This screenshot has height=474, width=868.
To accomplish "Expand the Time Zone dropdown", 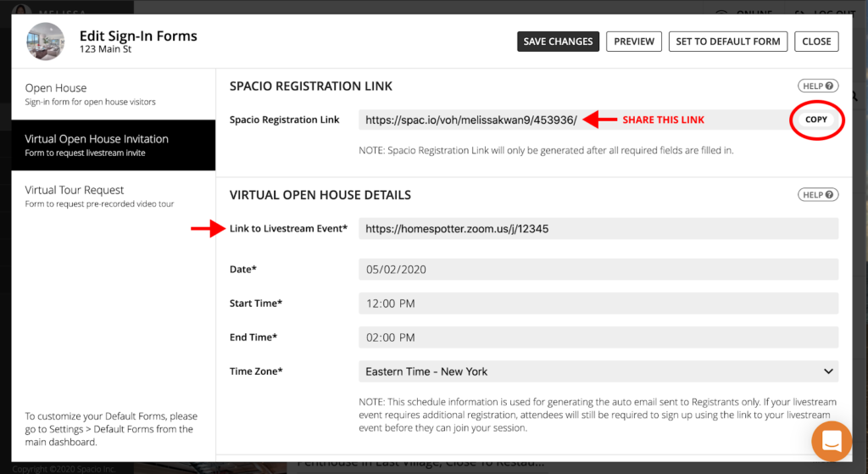I will pos(598,371).
